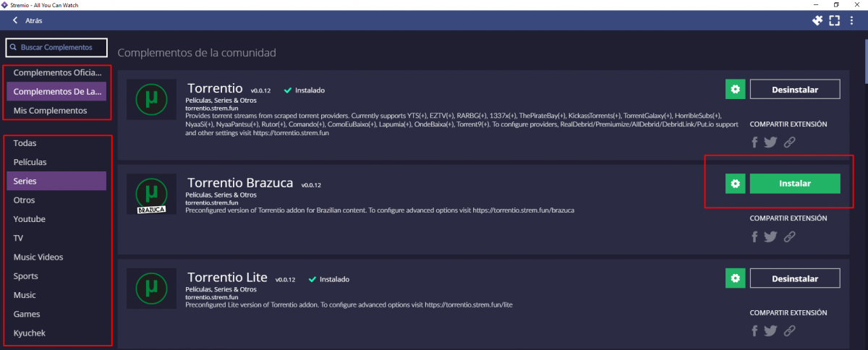Screen dimensions: 868x350
Task: Click the Atrás back label
Action: pos(34,20)
